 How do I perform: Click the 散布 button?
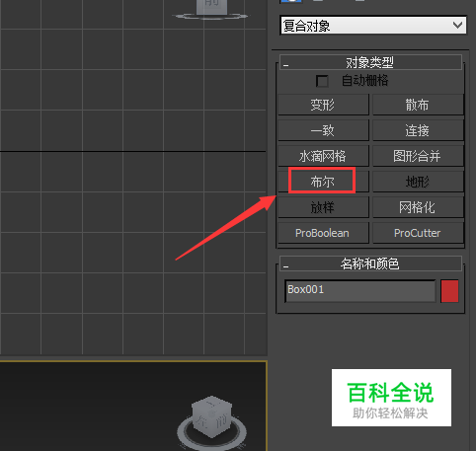(418, 105)
